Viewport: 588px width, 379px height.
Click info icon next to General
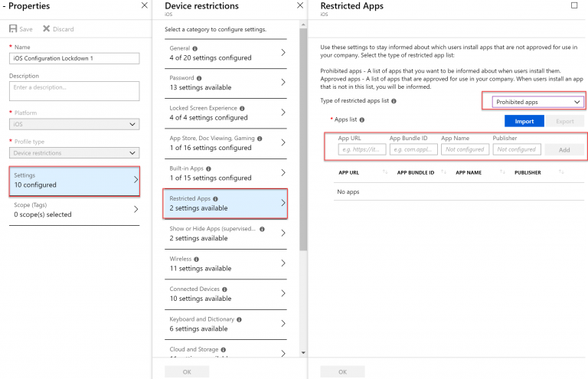coord(195,49)
